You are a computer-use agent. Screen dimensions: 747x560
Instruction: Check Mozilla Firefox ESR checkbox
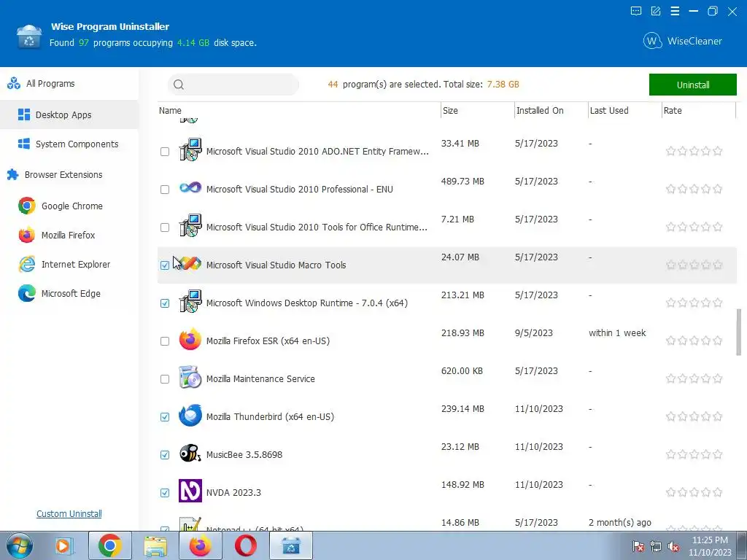tap(165, 341)
